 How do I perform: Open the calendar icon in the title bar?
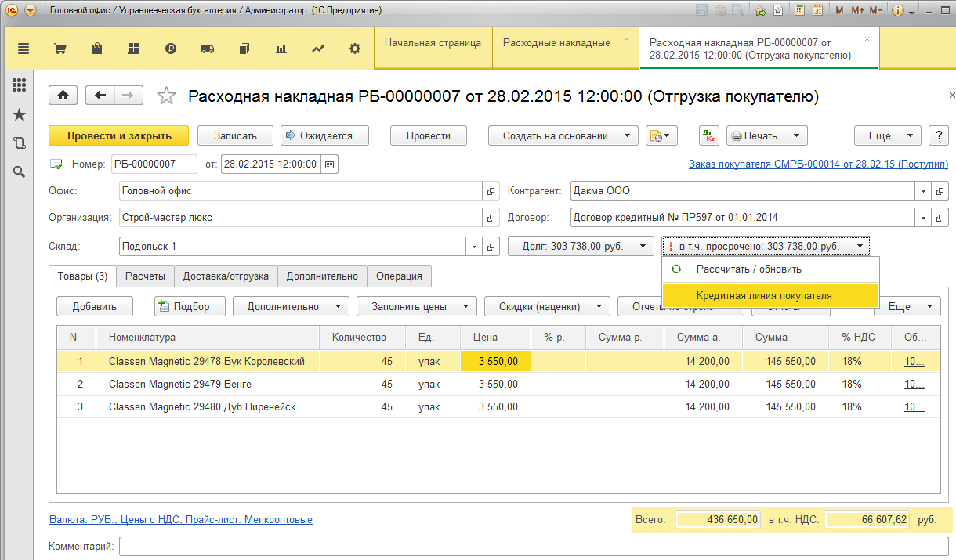[x=818, y=11]
